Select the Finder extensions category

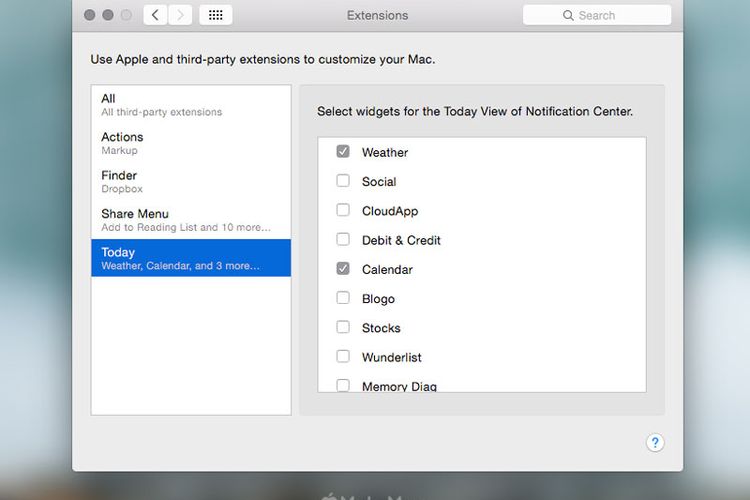(x=191, y=181)
